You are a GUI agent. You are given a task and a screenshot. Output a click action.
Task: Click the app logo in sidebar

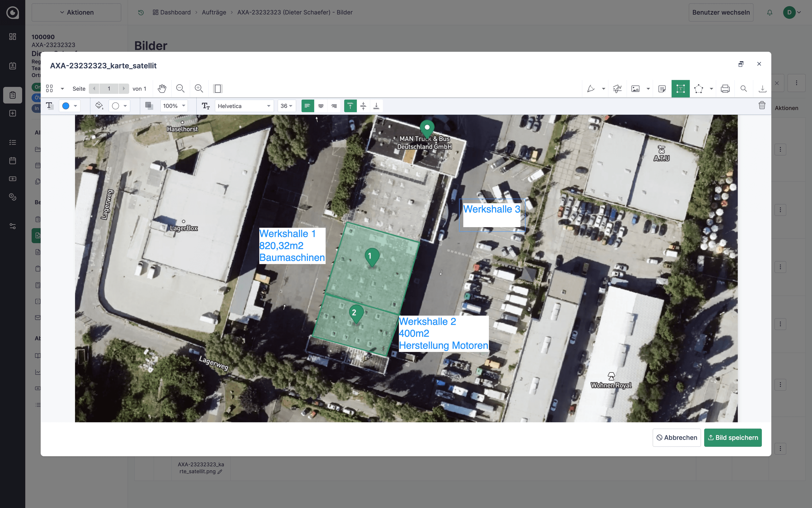point(12,13)
